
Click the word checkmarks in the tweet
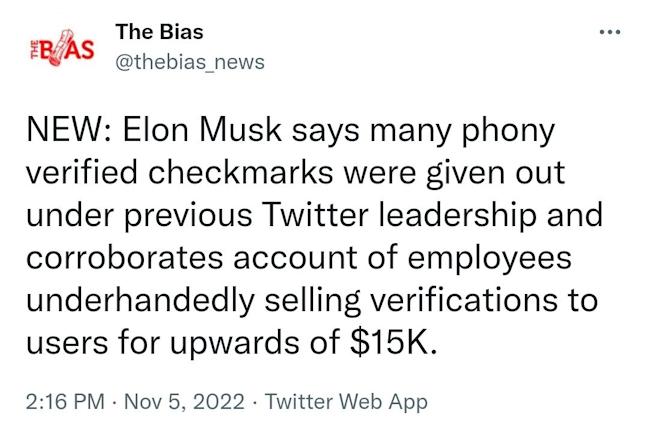[x=241, y=173]
